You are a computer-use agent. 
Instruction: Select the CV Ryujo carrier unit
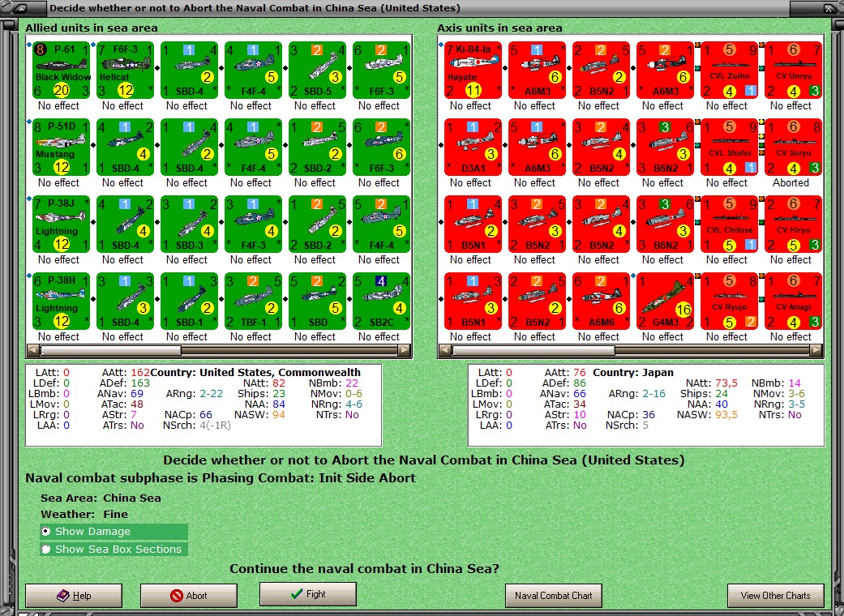pyautogui.click(x=729, y=301)
